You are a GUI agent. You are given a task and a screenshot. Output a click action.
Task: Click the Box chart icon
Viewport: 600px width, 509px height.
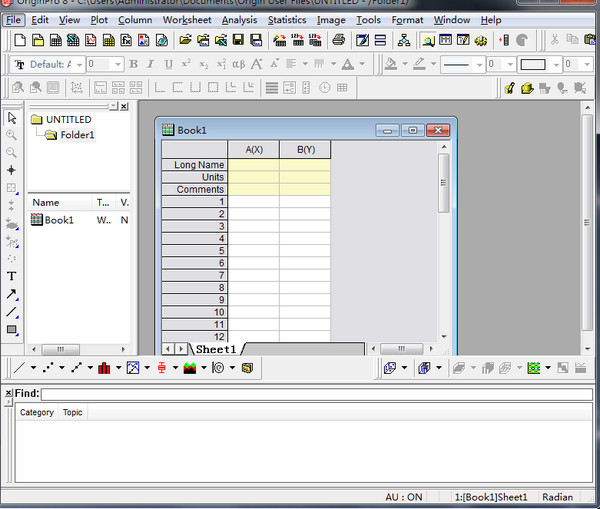[x=161, y=368]
